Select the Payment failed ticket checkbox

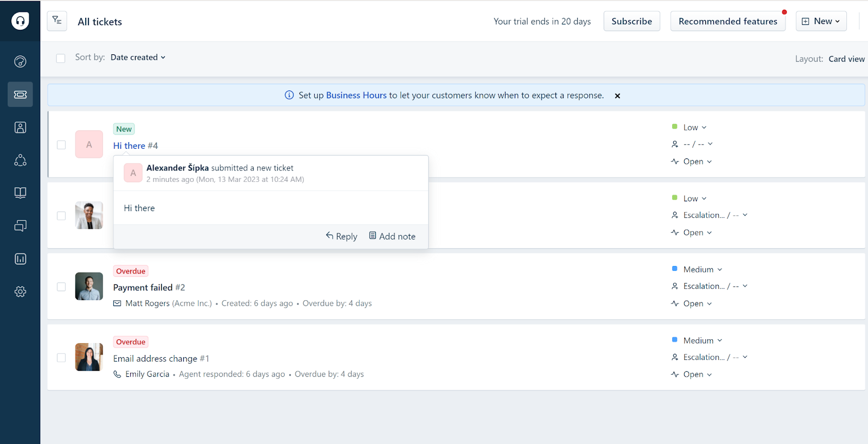61,287
